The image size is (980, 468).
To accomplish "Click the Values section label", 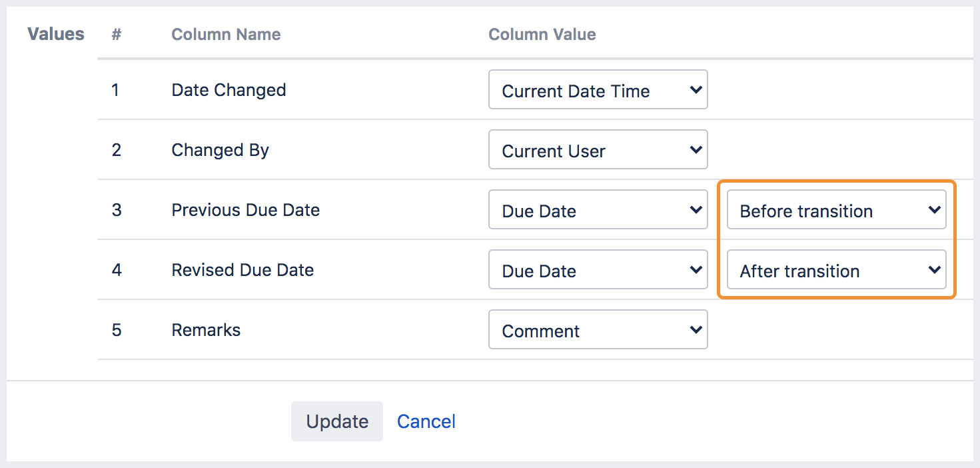I will 56,34.
